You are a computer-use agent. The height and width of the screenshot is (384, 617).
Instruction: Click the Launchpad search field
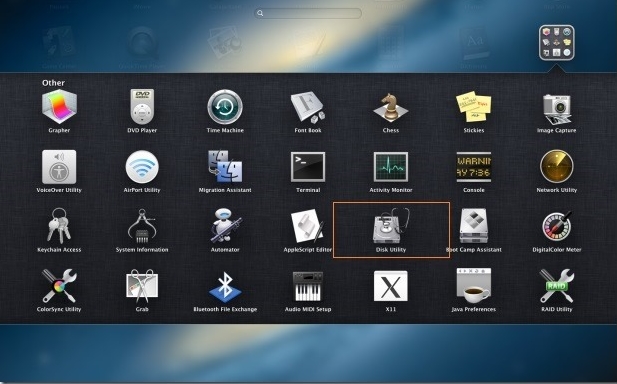point(308,13)
